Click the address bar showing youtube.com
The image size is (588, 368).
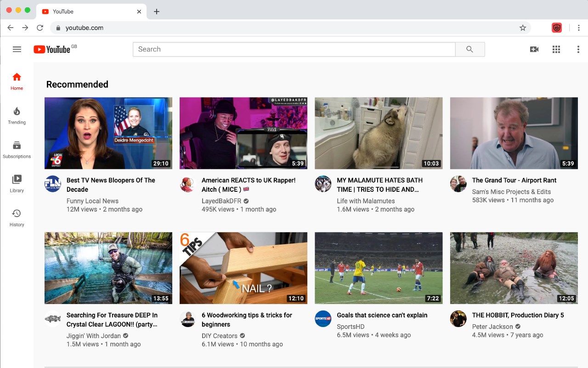pyautogui.click(x=290, y=28)
